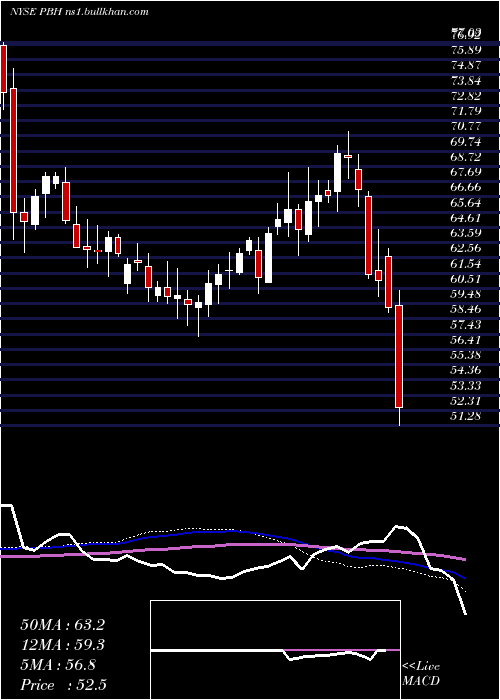The image size is (500, 700).
Task: Click the 64.61 price axis label
Action: click(466, 218)
